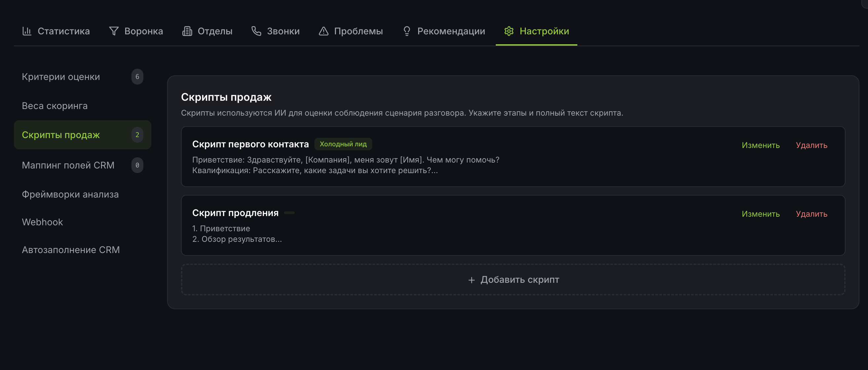Click the phone icon beside Звонки
The height and width of the screenshot is (370, 868).
(256, 31)
